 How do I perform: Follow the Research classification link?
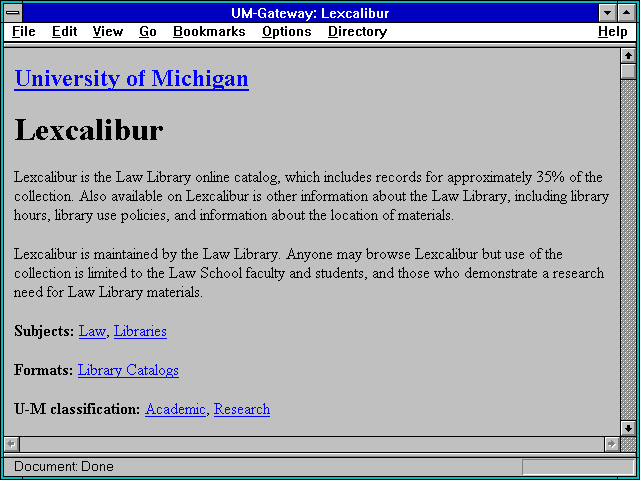242,409
